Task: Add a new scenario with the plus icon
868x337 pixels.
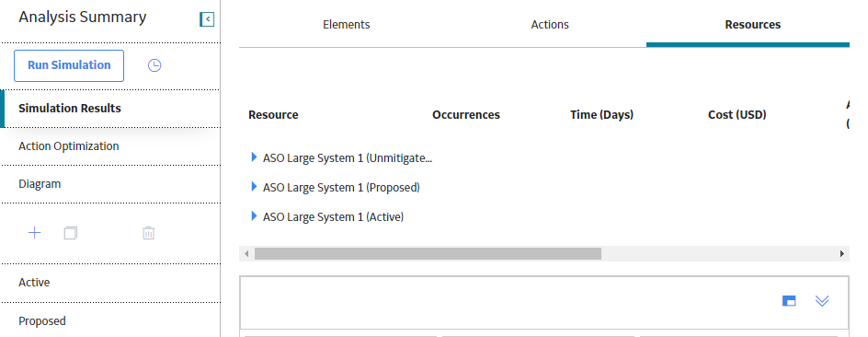Action: point(34,233)
